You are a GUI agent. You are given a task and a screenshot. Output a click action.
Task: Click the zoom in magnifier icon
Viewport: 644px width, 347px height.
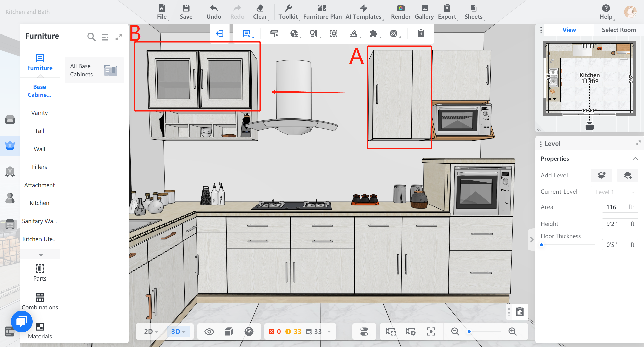tap(512, 331)
